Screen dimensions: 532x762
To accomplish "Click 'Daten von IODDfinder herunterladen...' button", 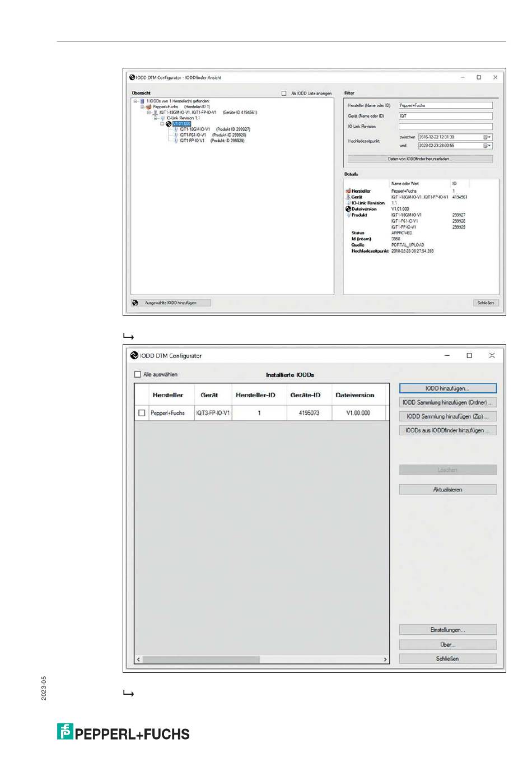I will [x=420, y=159].
